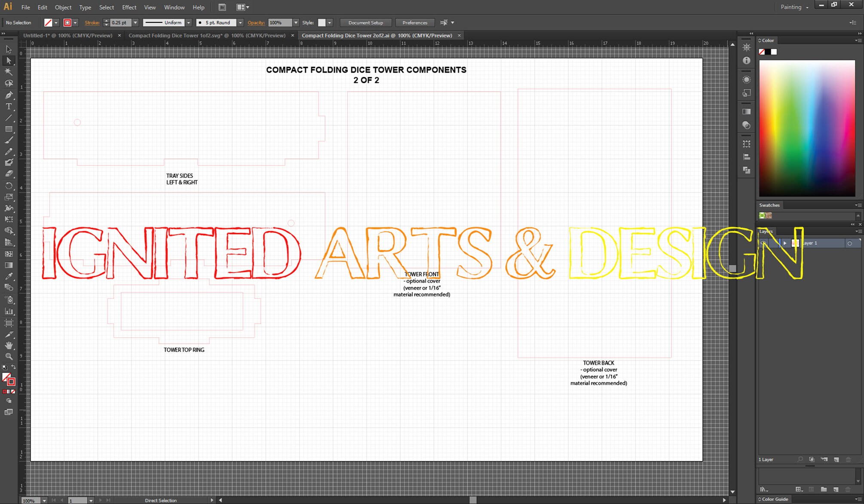Select the Selection tool (black arrow)
Viewport: 864px width, 504px height.
9,49
